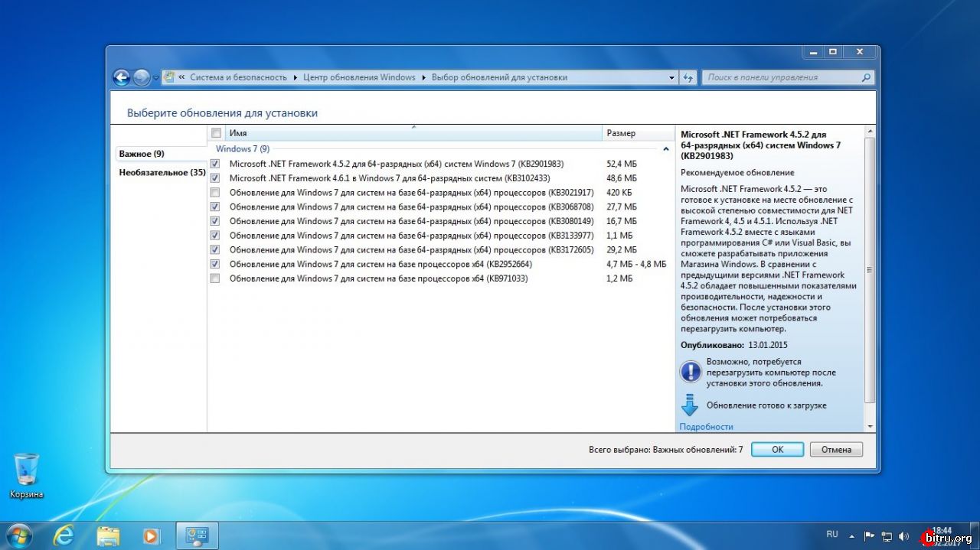Image resolution: width=980 pixels, height=550 pixels.
Task: Open Windows Media Player from the taskbar
Action: click(x=152, y=535)
